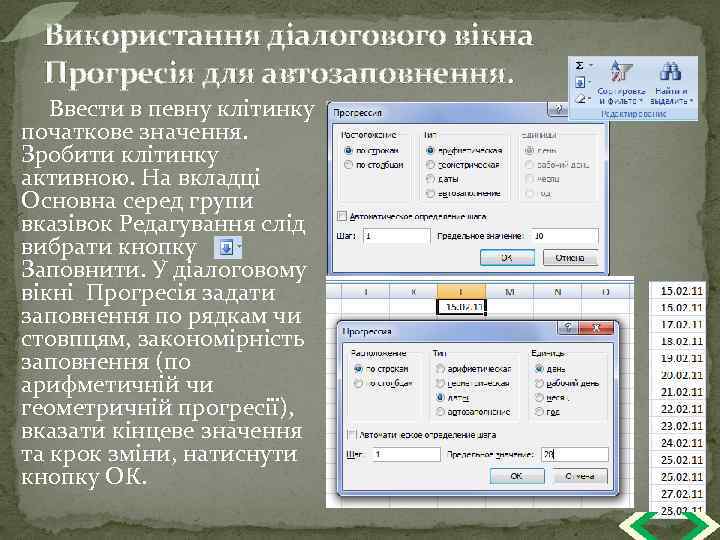Image resolution: width=720 pixels, height=540 pixels.
Task: Select column header K in the spreadsheet
Action: point(413,292)
